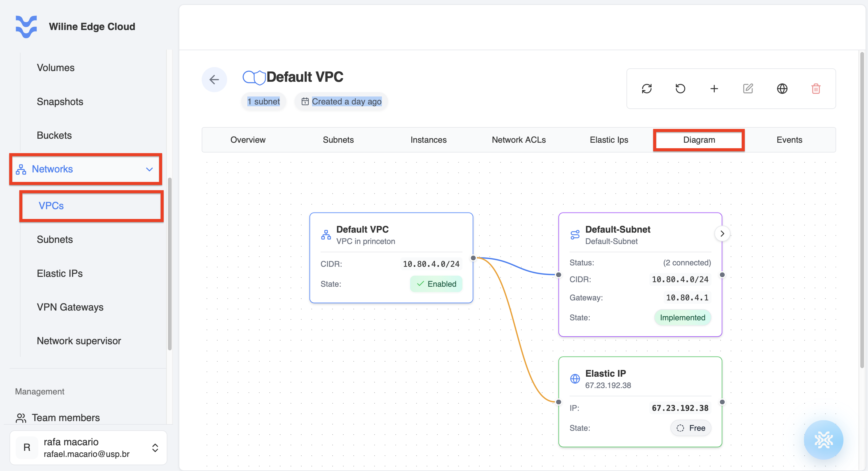Click the edit pencil icon
868x471 pixels.
(x=748, y=89)
